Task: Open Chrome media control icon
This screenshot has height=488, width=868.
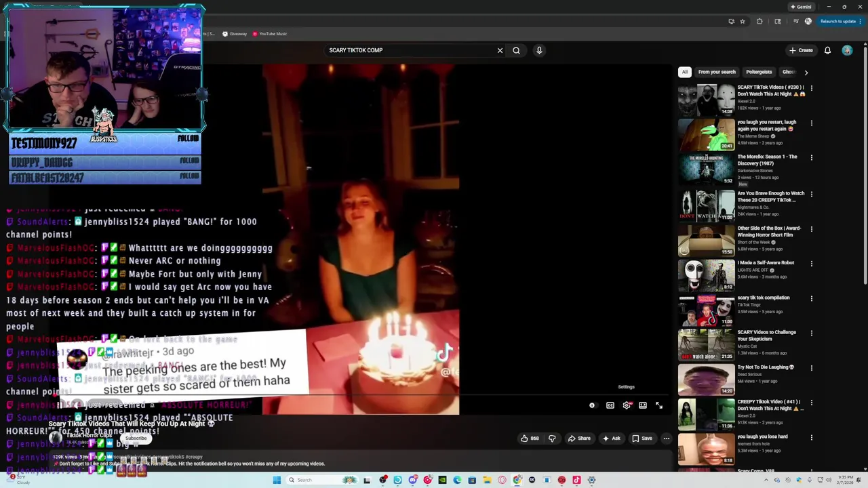Action: click(x=796, y=21)
